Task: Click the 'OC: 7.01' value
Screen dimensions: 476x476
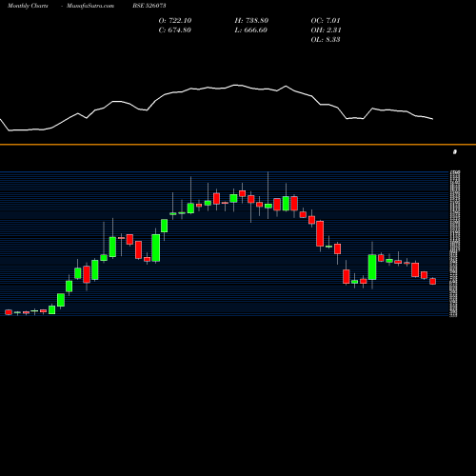Action: pyautogui.click(x=326, y=21)
